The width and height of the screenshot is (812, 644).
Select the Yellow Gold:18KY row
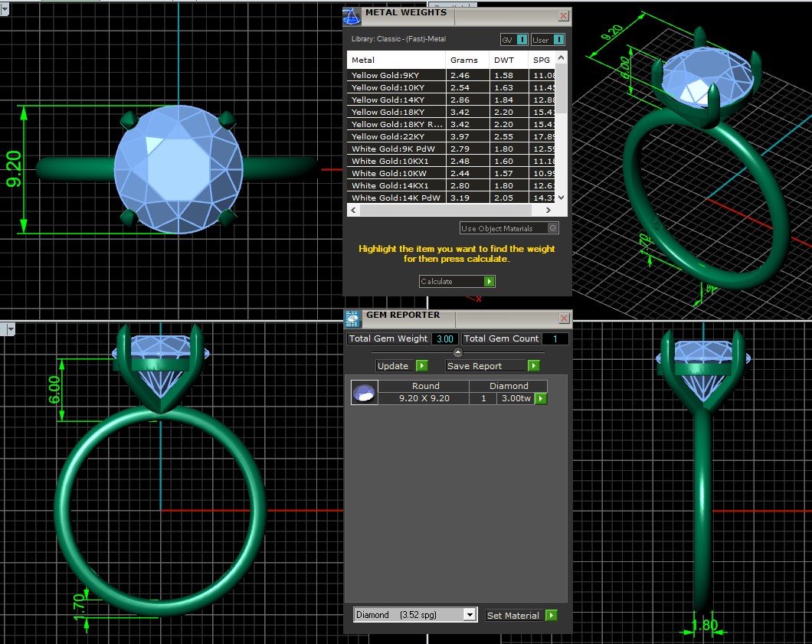[396, 112]
